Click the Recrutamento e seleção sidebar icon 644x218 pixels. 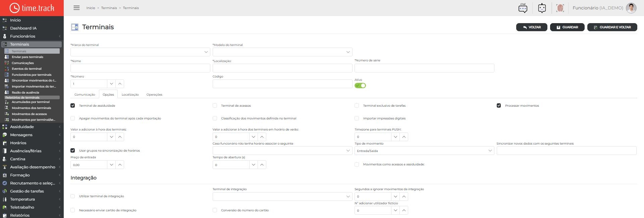click(5, 183)
